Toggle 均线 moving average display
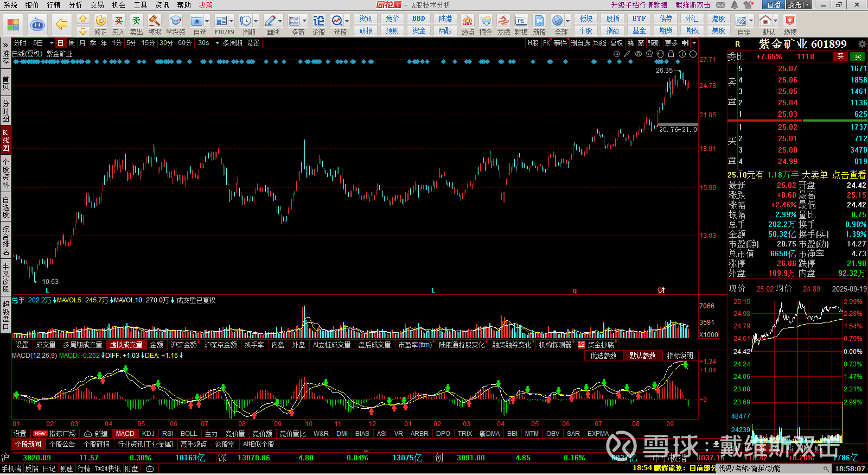The height and width of the screenshot is (475, 868). coord(600,43)
